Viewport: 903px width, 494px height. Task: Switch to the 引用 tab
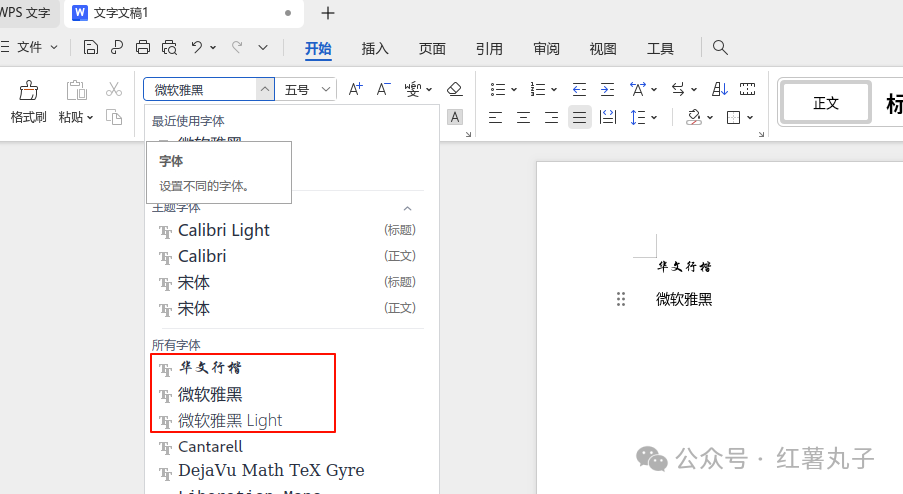tap(489, 48)
